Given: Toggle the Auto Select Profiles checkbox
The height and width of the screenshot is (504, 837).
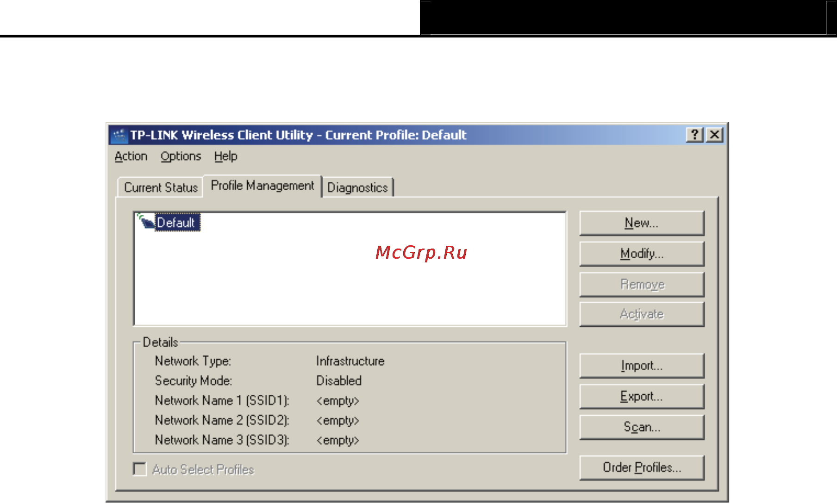Looking at the screenshot, I should 139,469.
